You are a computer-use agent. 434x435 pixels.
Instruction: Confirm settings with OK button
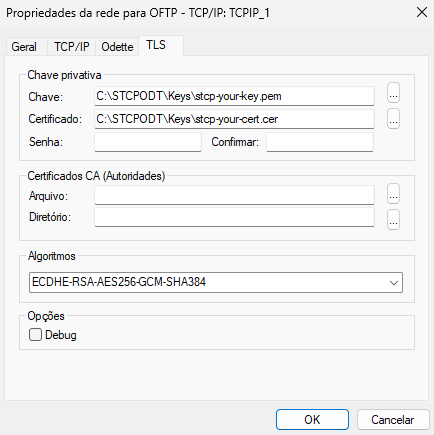[312, 419]
